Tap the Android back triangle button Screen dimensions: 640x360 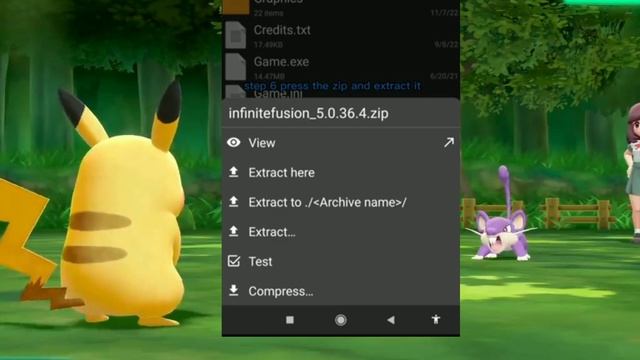pos(391,320)
